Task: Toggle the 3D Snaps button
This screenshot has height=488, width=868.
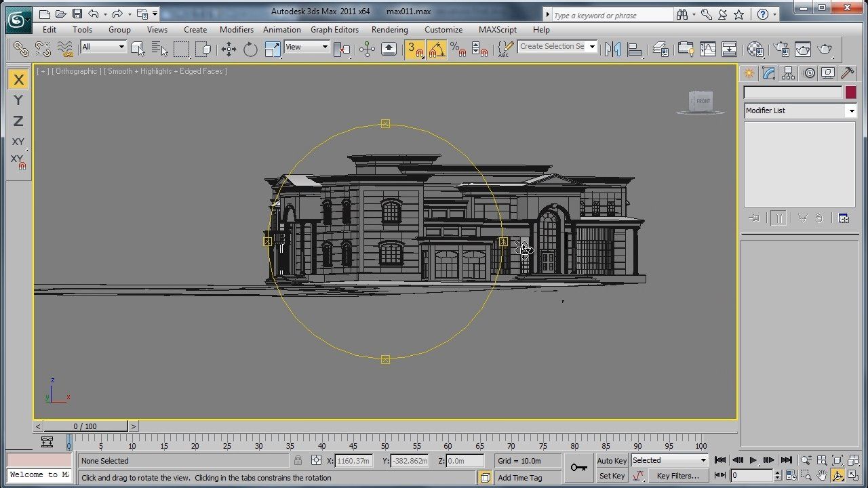Action: 414,49
